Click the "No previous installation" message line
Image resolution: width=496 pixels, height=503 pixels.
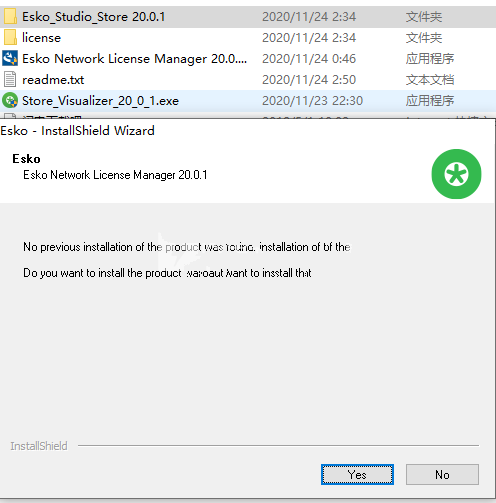(x=187, y=247)
